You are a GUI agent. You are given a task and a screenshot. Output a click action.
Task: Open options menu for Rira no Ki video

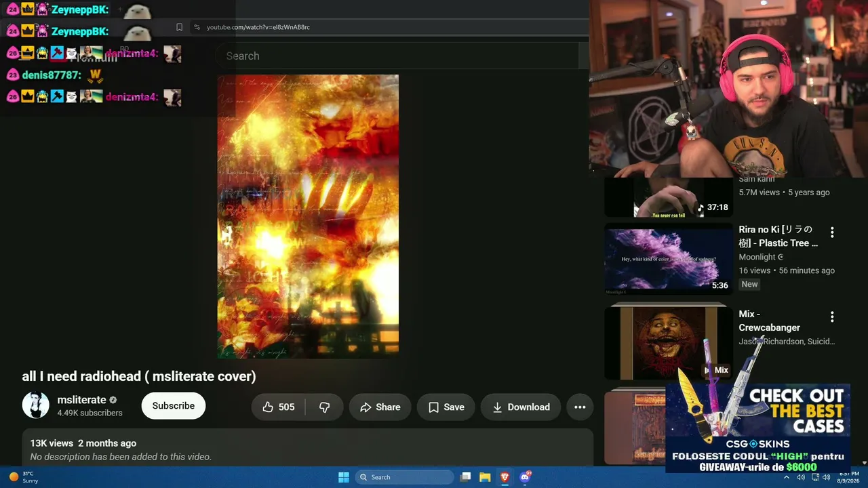(x=832, y=232)
